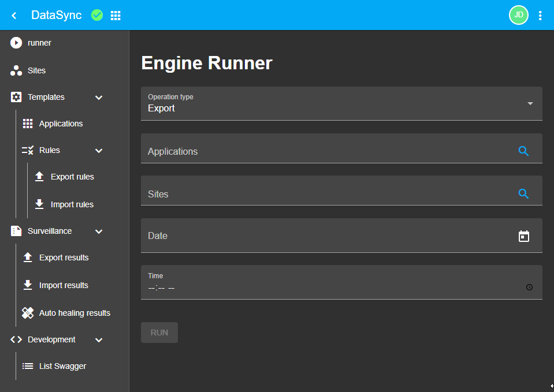Click the Engine Runner heading
Image resolution: width=554 pixels, height=392 pixels.
pos(207,63)
